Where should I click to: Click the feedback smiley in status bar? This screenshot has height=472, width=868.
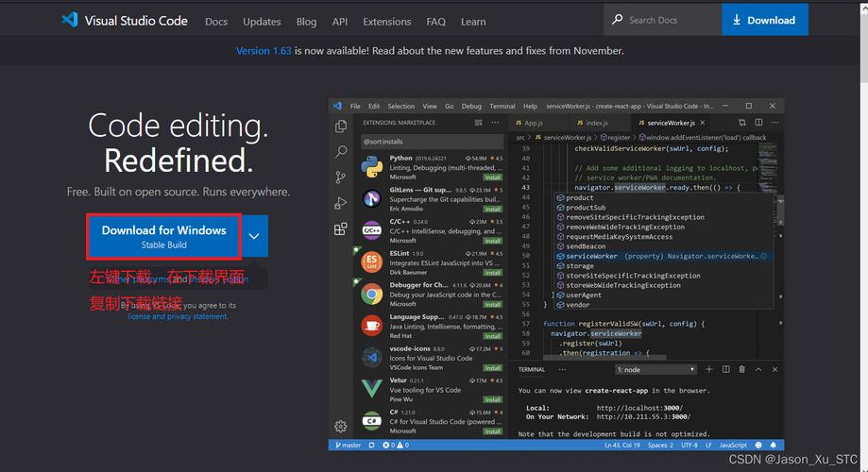758,445
